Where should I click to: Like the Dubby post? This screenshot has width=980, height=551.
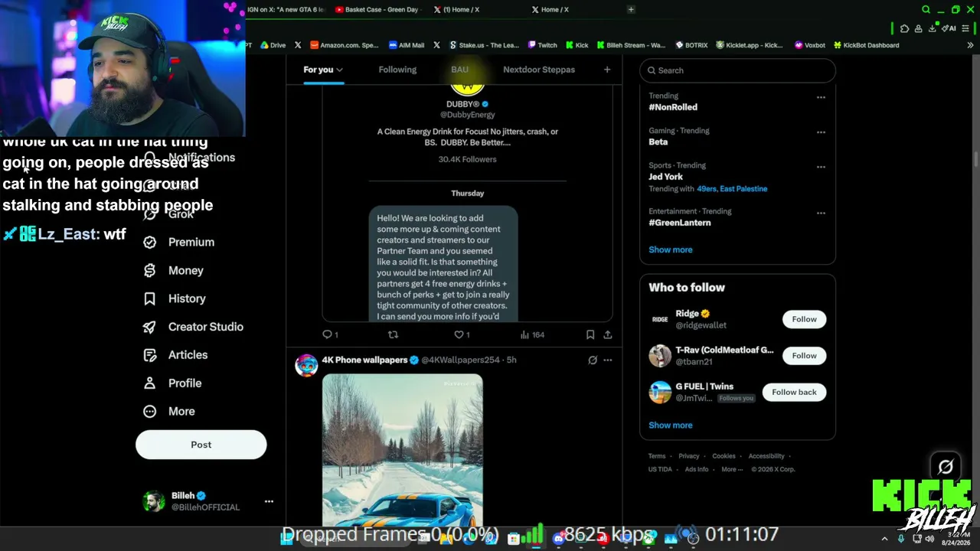[462, 334]
